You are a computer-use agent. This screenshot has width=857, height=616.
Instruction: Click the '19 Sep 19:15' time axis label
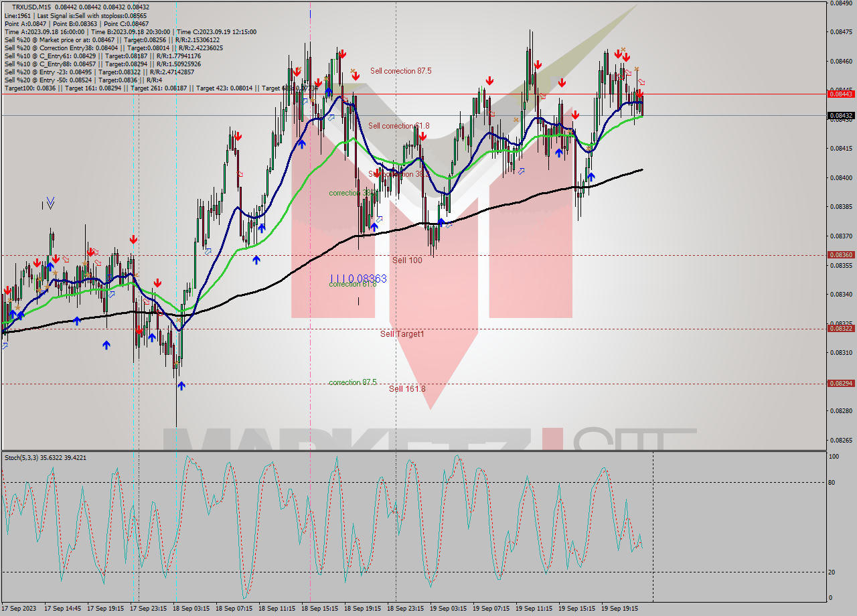tap(621, 609)
